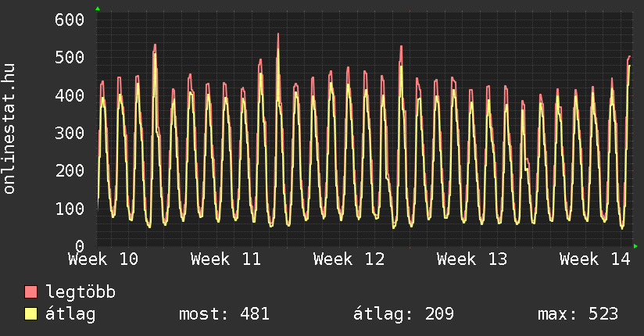Click the 'átlag: 209' statistic value
Screen dimensions: 644x336
click(x=404, y=315)
